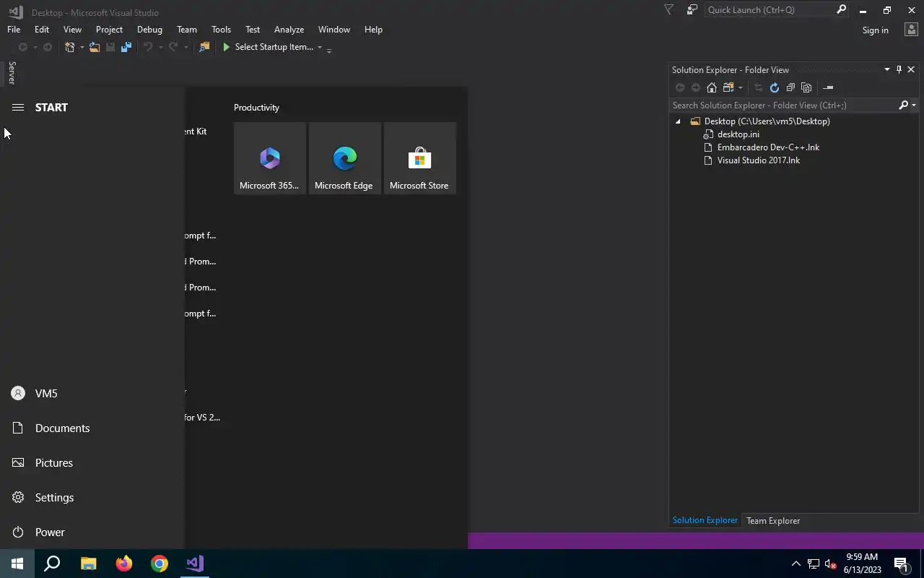The image size is (924, 578).
Task: Click the Show All Files icon in Solution Explorer
Action: (x=806, y=87)
